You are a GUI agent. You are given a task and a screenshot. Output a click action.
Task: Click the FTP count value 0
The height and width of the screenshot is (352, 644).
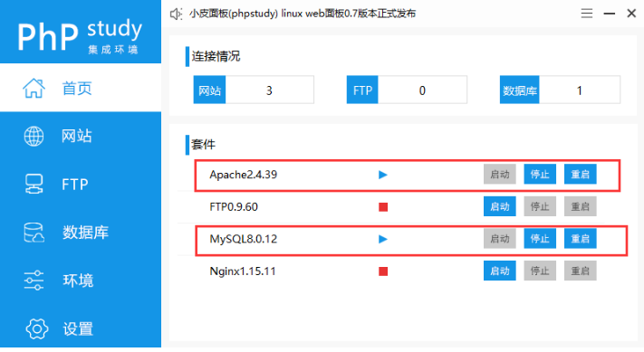point(422,90)
